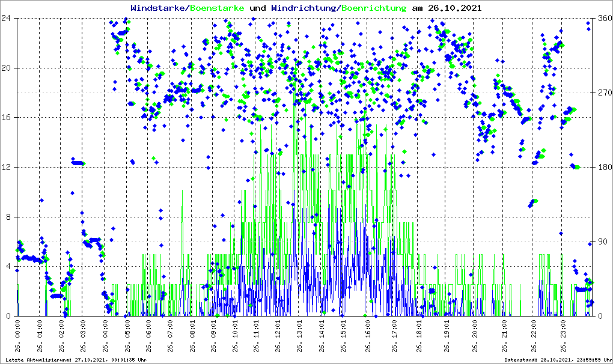Image resolution: width=613 pixels, height=364 pixels.
Task: Click the time label '26. 04:00'
Action: click(105, 336)
